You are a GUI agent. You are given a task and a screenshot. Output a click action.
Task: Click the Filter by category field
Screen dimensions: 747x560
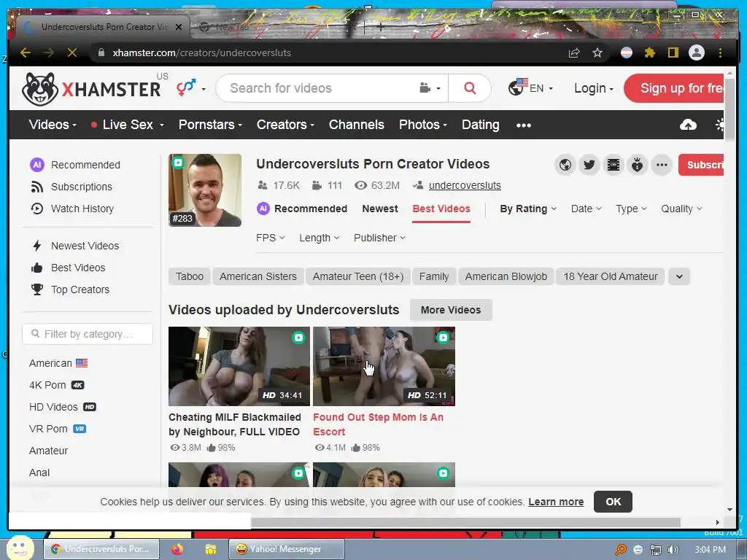pyautogui.click(x=88, y=334)
